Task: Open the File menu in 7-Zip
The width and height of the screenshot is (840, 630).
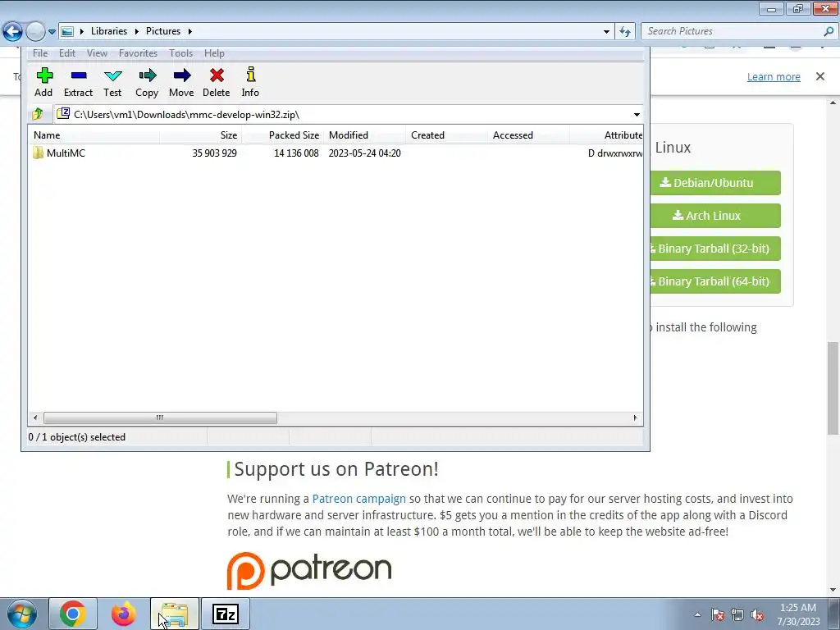Action: click(x=40, y=53)
